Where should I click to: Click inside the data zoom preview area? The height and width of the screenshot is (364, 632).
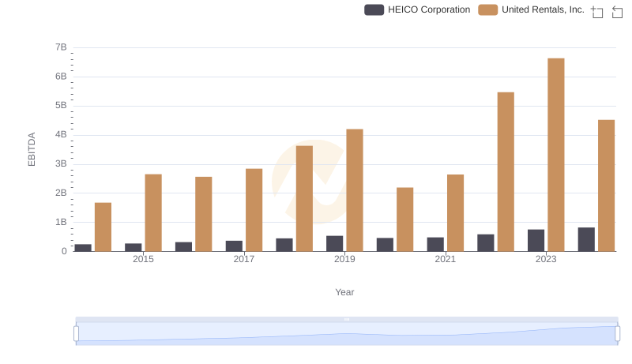(347, 334)
